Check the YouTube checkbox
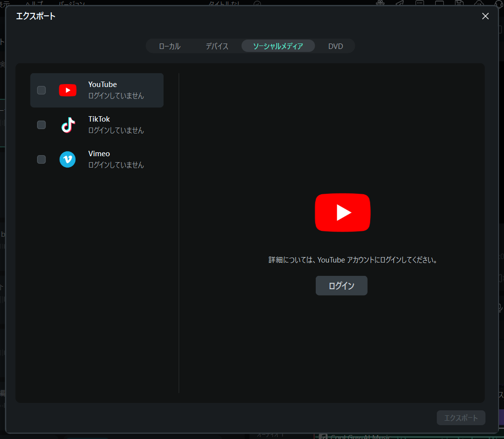Image resolution: width=504 pixels, height=439 pixels. (x=41, y=90)
